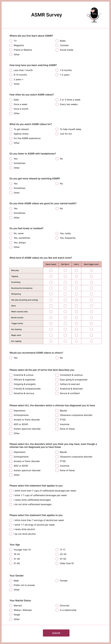Select 'Sometimes' for listening with headphones
111x644 pixels.
(11, 163)
